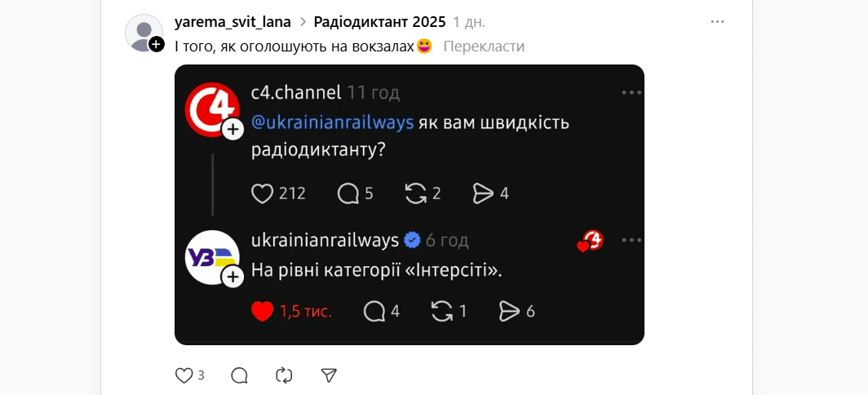Click @ukrainianrailways mention in the screenshot
Viewport: 868px width, 395px height.
click(333, 122)
